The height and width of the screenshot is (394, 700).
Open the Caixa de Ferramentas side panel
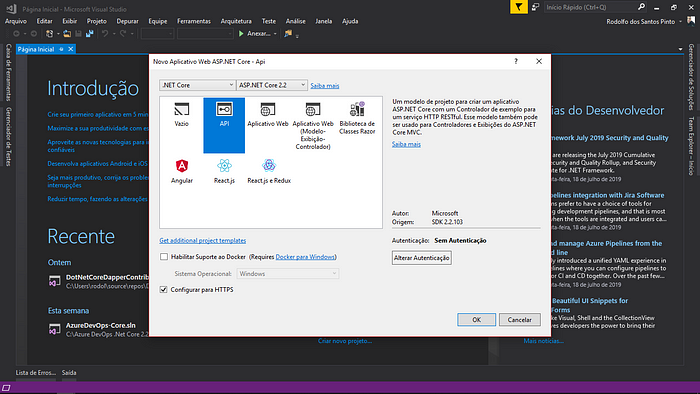click(x=8, y=72)
